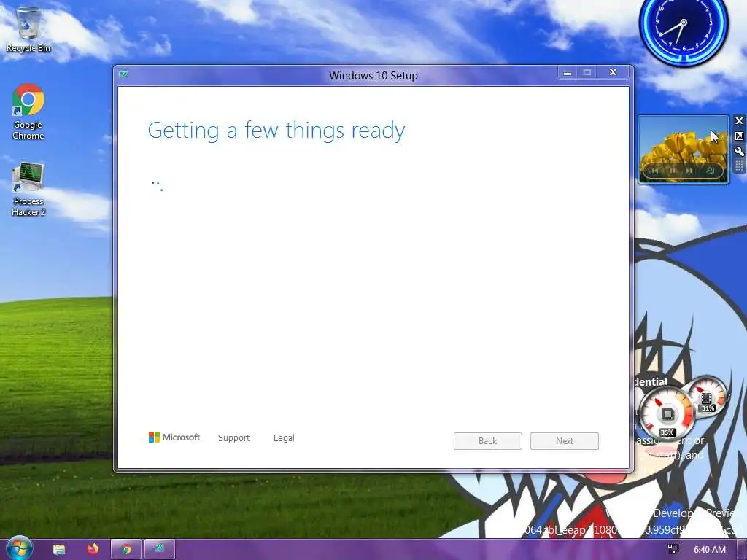Click the blue analog clock gadget

click(x=683, y=28)
